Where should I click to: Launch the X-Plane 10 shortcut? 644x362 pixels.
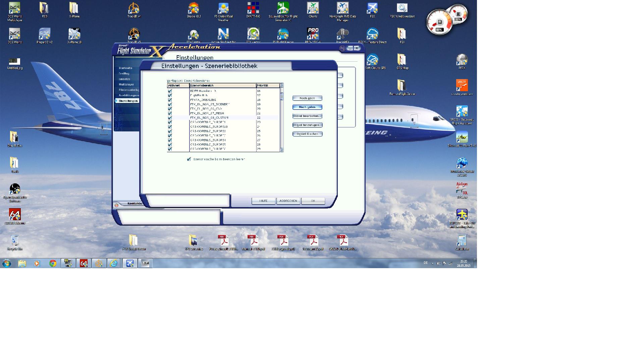click(x=74, y=36)
